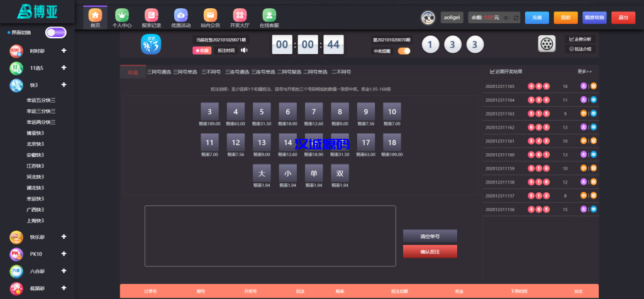Switch to the 三同号通选 tab
The width and height of the screenshot is (644, 299).
click(158, 72)
